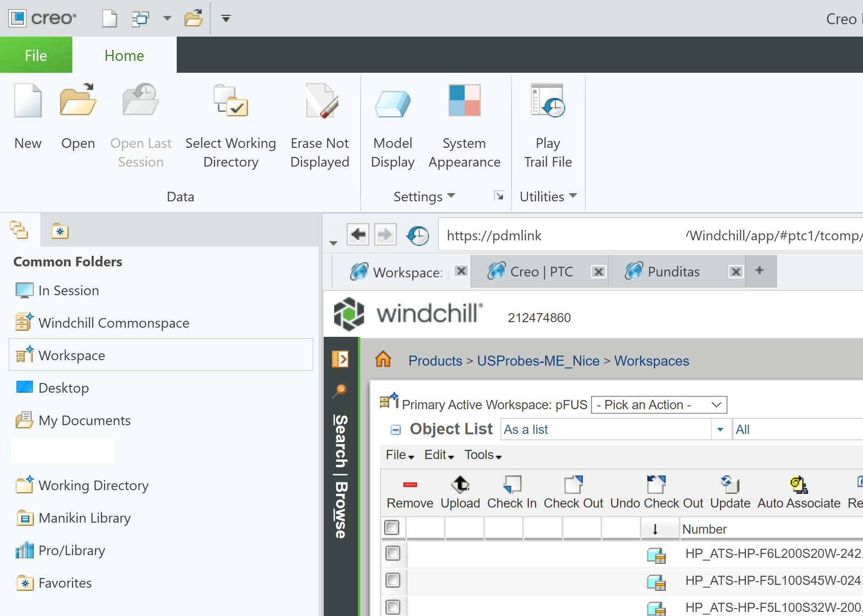Screen dimensions: 863x616
Task: Click the browser back navigation arrow
Action: (358, 234)
